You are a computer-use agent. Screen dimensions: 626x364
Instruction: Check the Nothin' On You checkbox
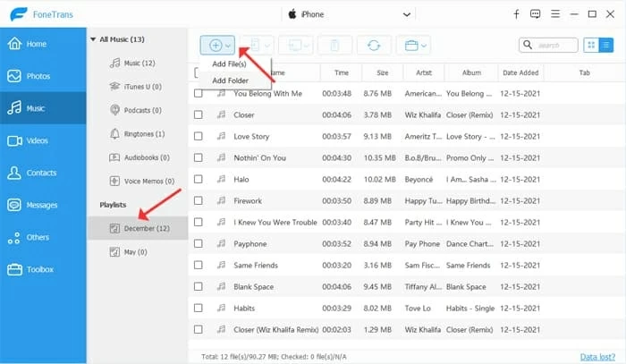coord(198,157)
